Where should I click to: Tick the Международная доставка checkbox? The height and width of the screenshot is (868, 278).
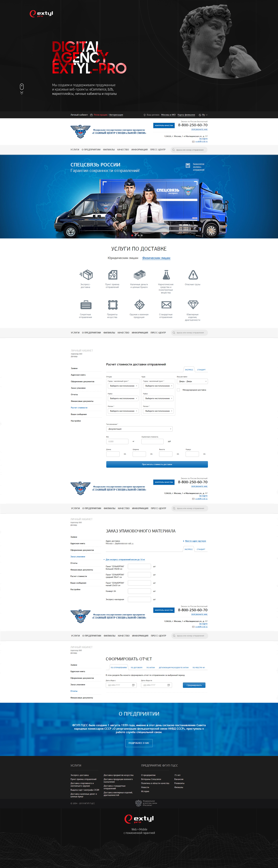pyautogui.click(x=179, y=390)
